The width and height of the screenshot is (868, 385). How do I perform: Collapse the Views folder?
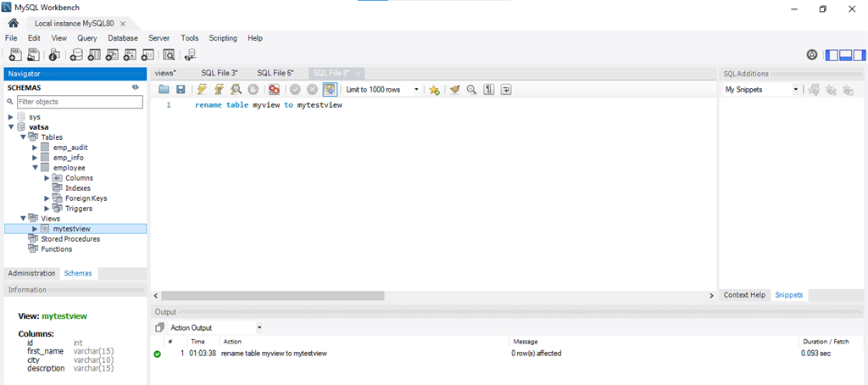coord(23,219)
